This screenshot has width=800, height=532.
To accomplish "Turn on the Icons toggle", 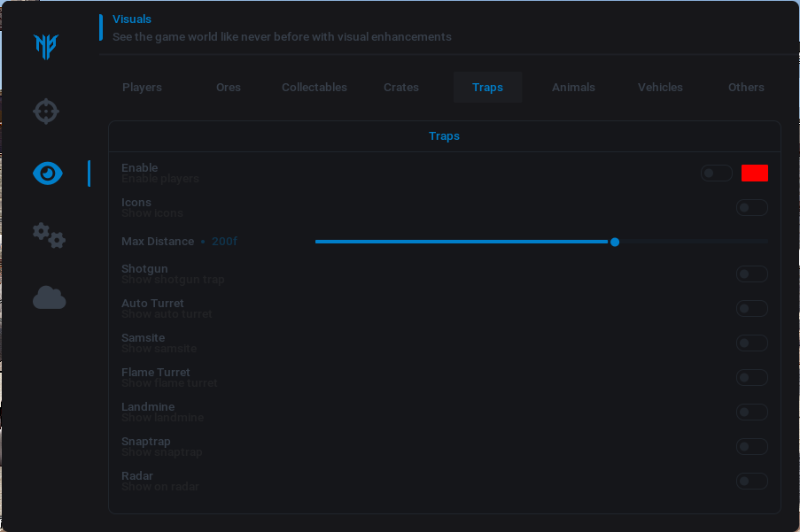I will tap(751, 208).
